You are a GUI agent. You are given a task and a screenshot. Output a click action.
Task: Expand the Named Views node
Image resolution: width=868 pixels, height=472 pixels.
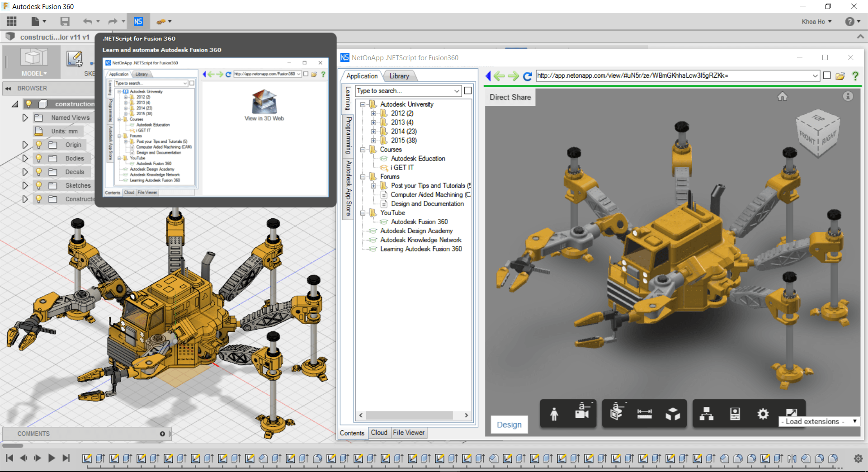[25, 118]
